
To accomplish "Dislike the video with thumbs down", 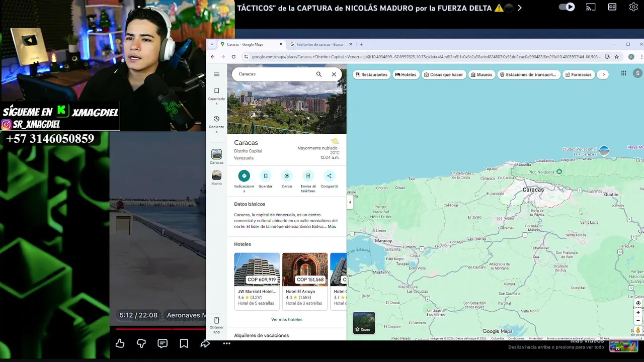I will [x=141, y=343].
